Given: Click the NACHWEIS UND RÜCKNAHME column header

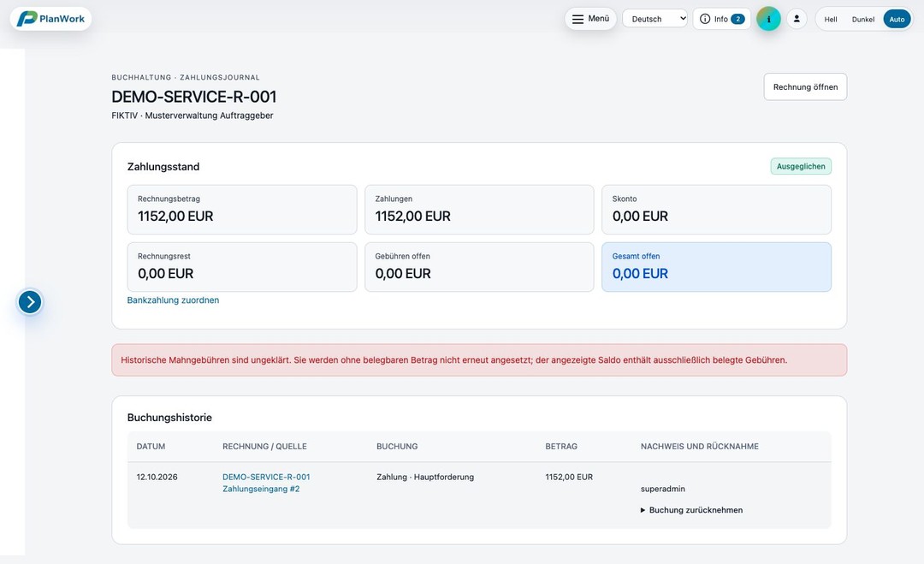Looking at the screenshot, I should tap(700, 446).
